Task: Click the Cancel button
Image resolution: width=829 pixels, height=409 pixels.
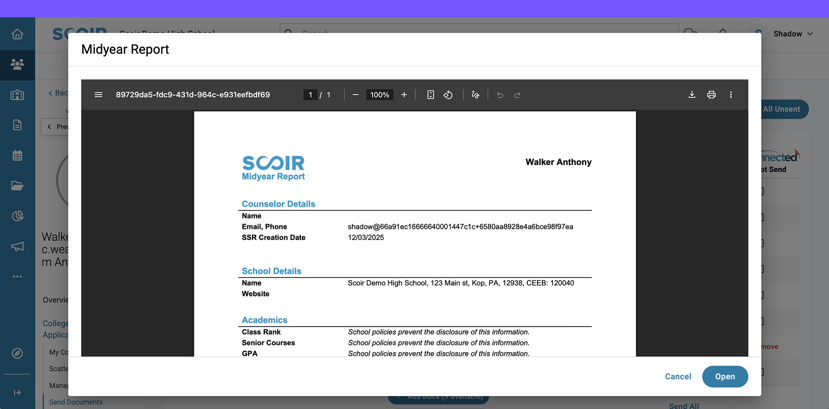Action: coord(677,377)
